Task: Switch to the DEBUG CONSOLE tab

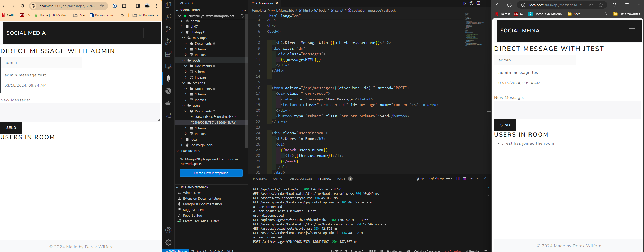Action: [301, 179]
